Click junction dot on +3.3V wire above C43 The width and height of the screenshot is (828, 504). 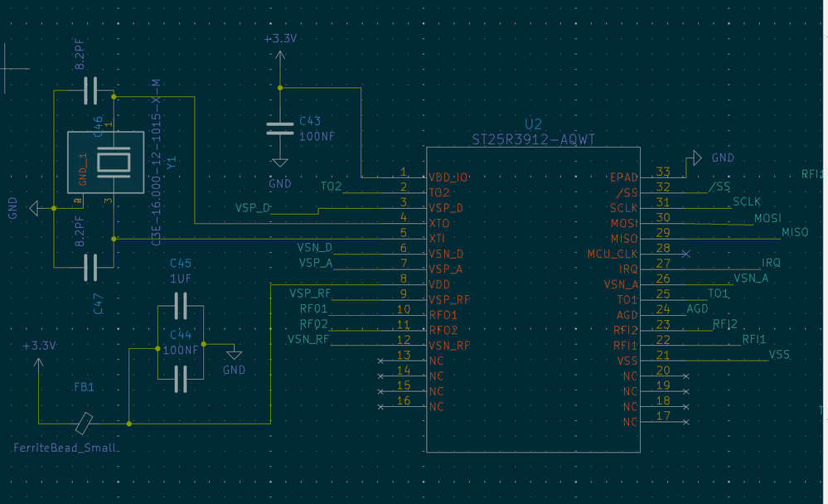pos(280,88)
